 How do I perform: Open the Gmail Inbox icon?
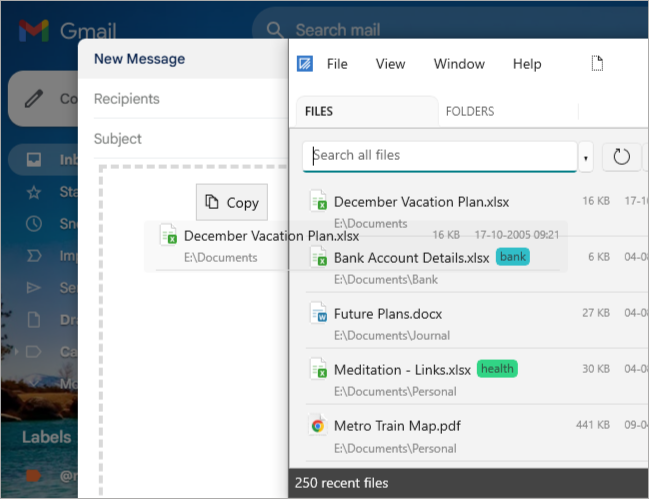click(x=34, y=160)
